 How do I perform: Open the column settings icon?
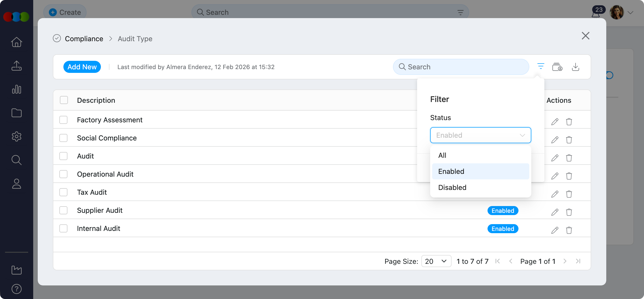pyautogui.click(x=557, y=67)
